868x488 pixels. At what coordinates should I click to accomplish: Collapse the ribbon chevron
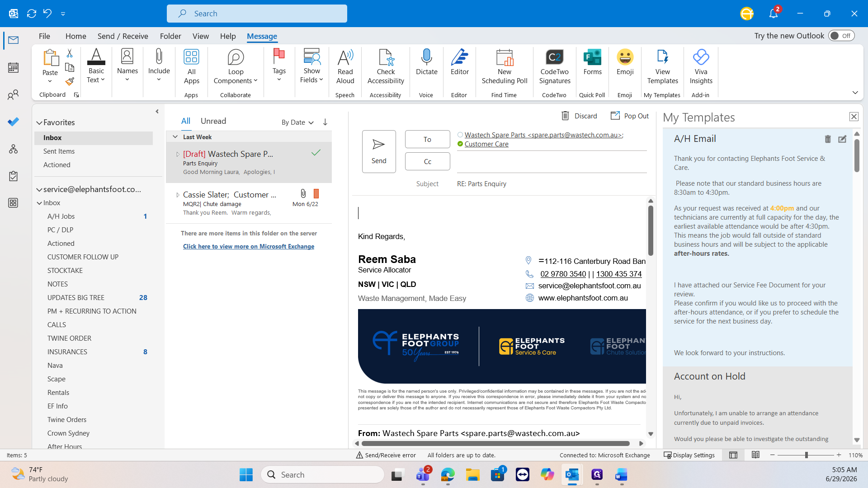pyautogui.click(x=855, y=93)
